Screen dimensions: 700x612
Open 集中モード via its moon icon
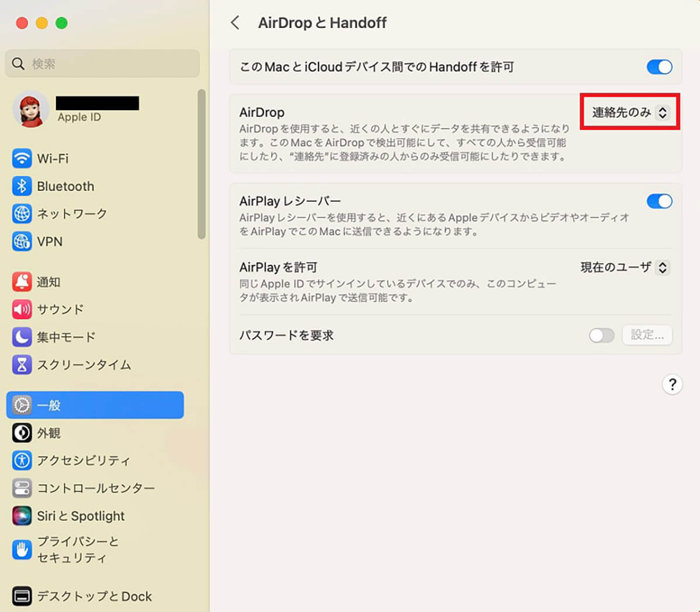pyautogui.click(x=22, y=337)
